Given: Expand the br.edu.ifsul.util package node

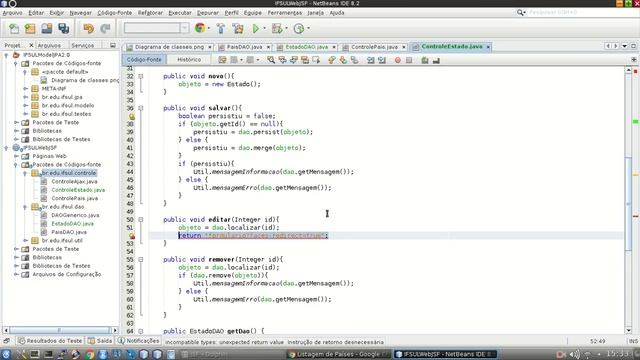Looking at the screenshot, I should (x=25, y=240).
